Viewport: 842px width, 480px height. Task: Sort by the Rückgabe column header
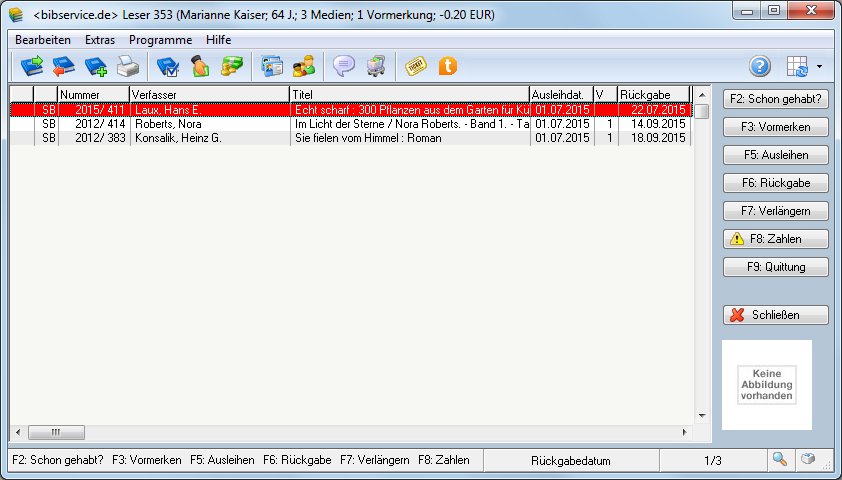coord(652,94)
